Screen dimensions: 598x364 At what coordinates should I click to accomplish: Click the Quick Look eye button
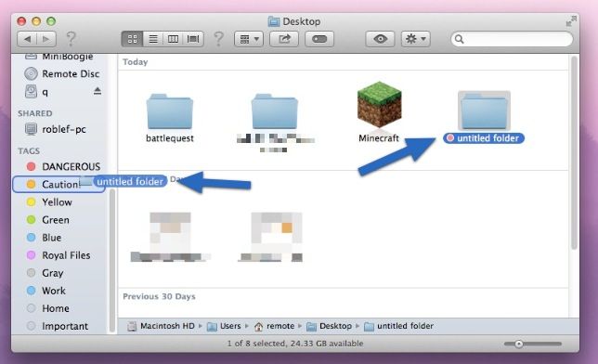pos(380,39)
